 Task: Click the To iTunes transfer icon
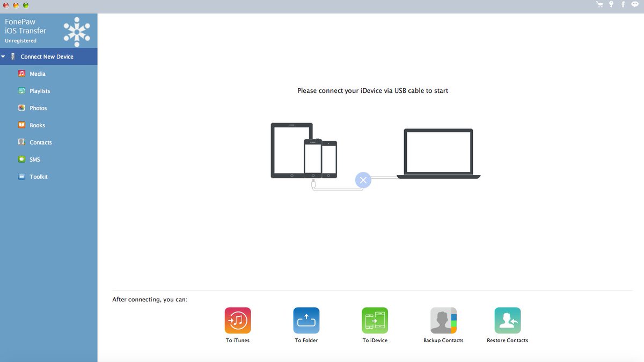click(237, 320)
